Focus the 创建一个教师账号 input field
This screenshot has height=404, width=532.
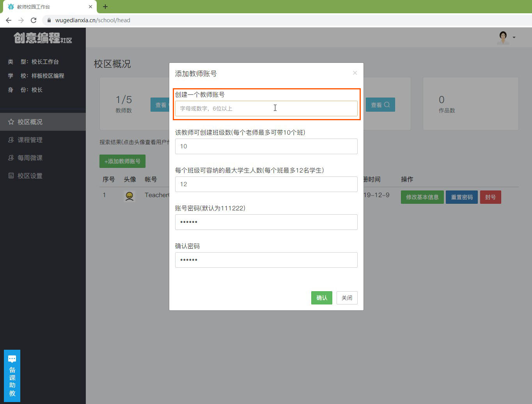(x=266, y=109)
